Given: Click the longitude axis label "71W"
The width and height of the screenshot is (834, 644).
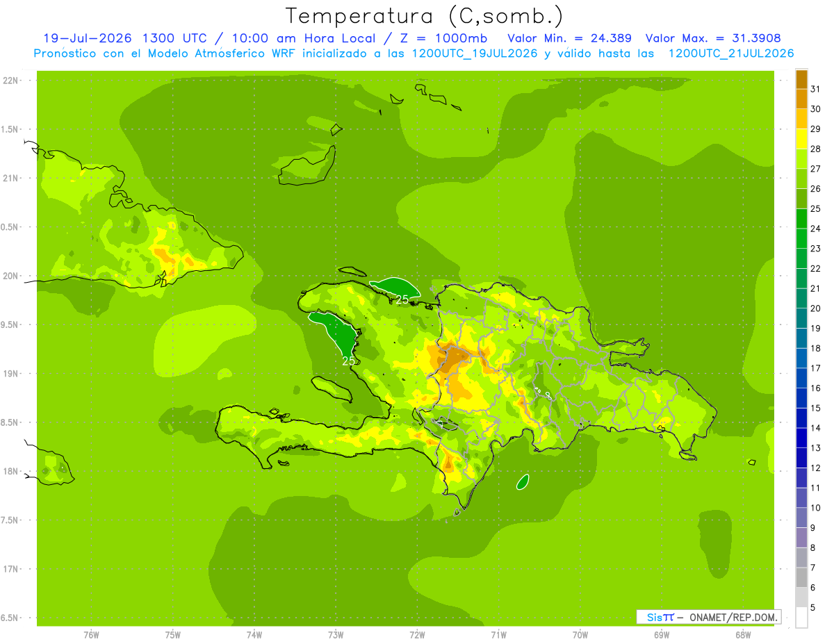Looking at the screenshot, I should point(498,635).
